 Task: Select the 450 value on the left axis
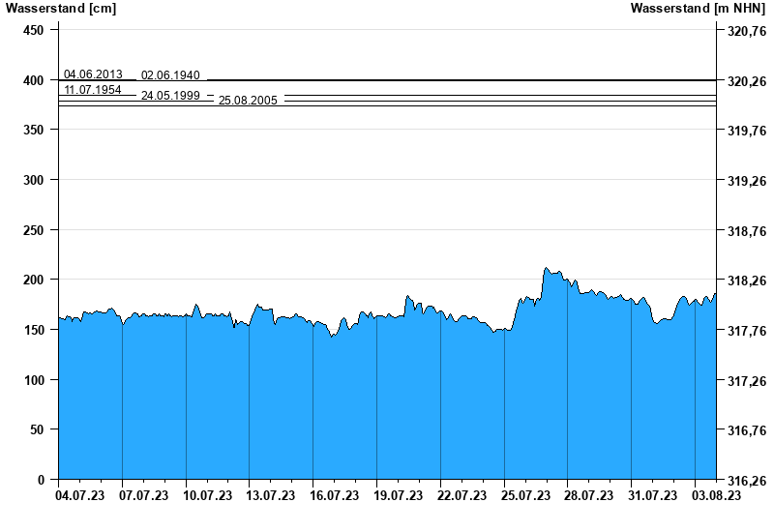[34, 31]
